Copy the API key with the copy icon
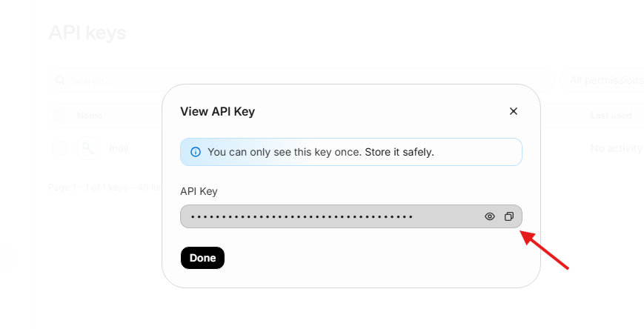 (509, 216)
